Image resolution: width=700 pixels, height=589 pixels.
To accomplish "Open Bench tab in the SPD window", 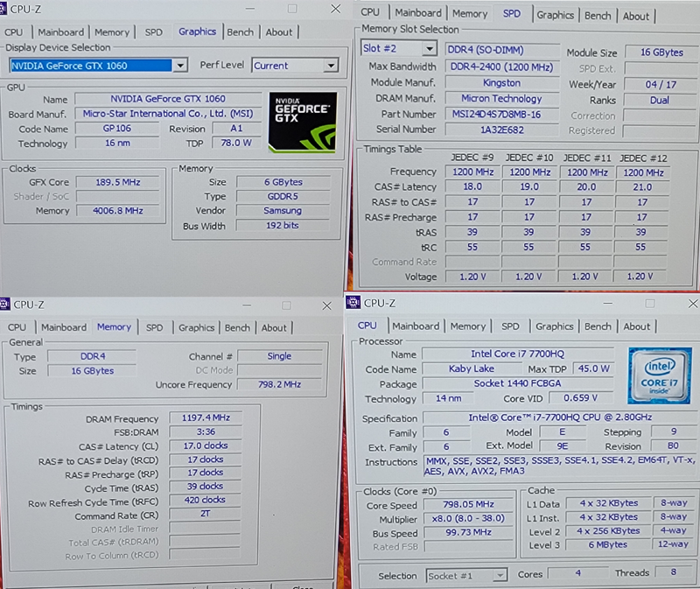I will 598,16.
